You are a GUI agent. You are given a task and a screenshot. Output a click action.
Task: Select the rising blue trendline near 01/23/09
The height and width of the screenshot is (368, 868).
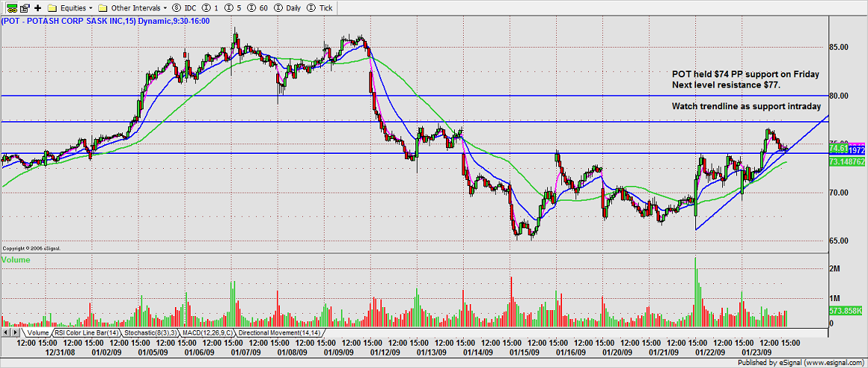pyautogui.click(x=764, y=171)
